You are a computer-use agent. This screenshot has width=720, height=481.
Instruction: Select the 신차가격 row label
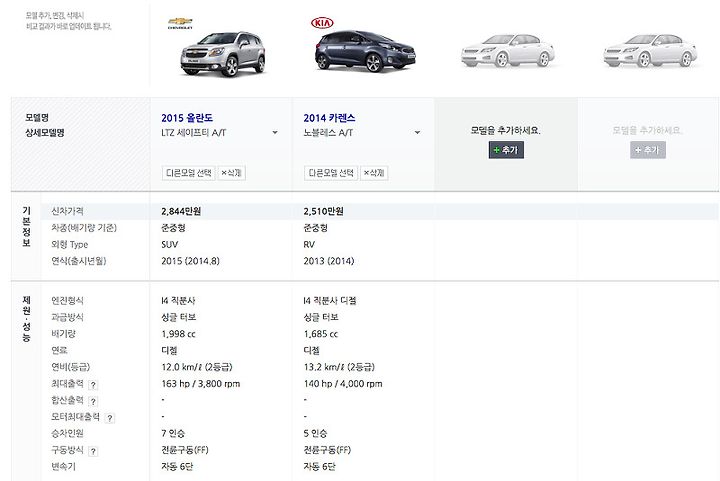pos(67,211)
